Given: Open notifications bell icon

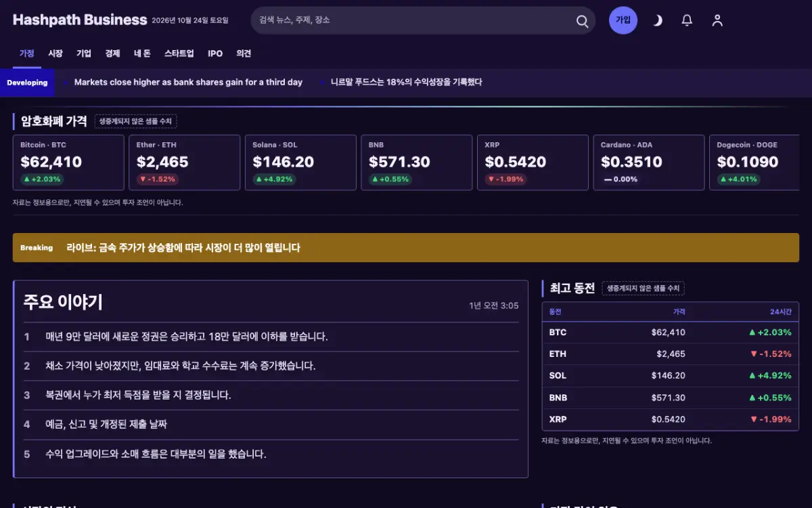Looking at the screenshot, I should [687, 20].
